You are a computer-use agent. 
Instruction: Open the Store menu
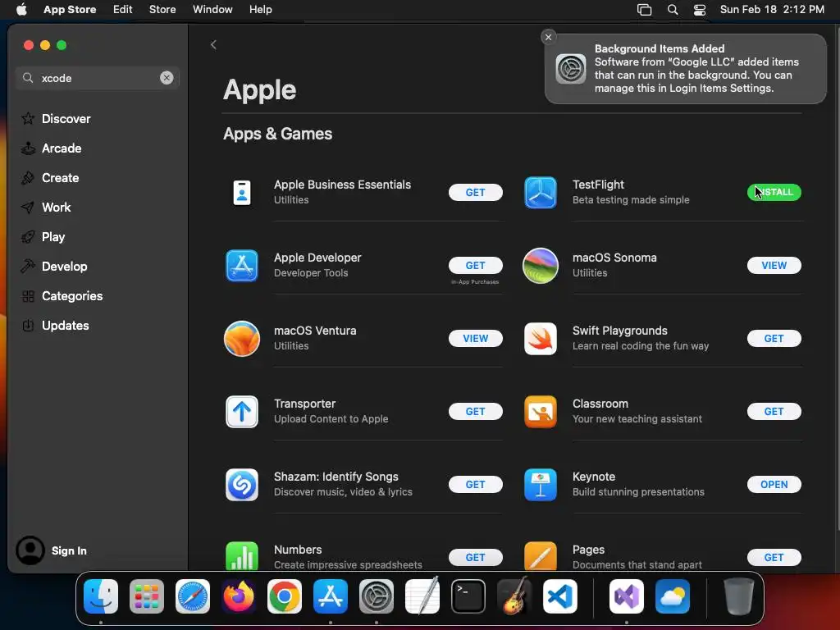coord(162,9)
